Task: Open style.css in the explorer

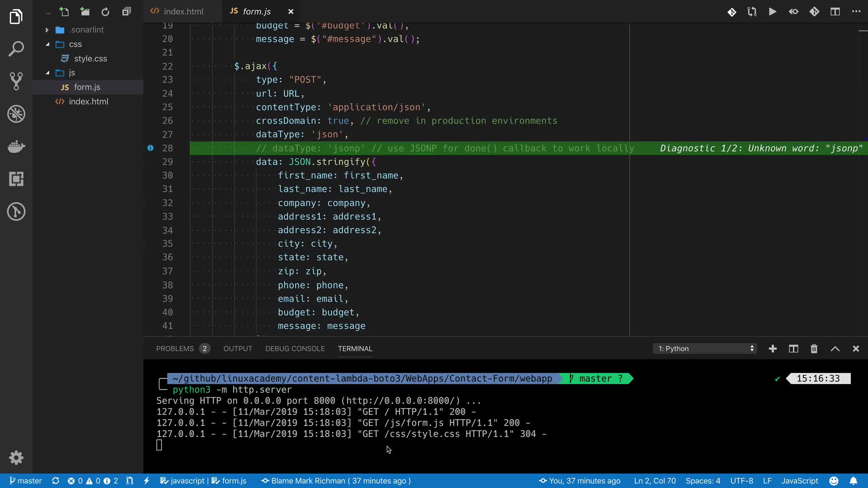Action: (x=90, y=59)
